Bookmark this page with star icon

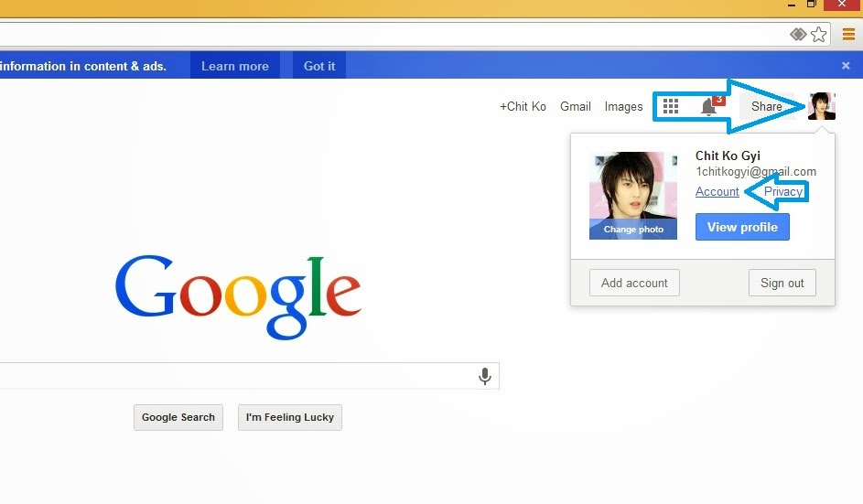819,35
